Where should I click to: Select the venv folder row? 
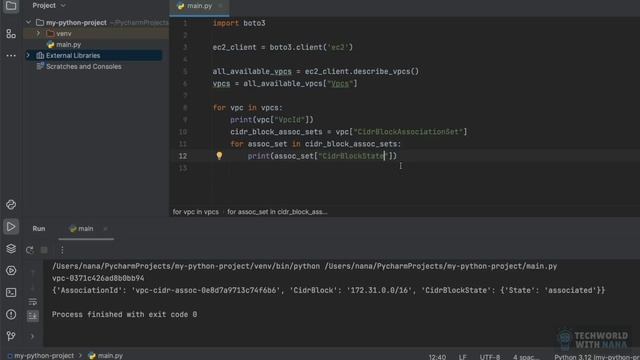pyautogui.click(x=96, y=33)
